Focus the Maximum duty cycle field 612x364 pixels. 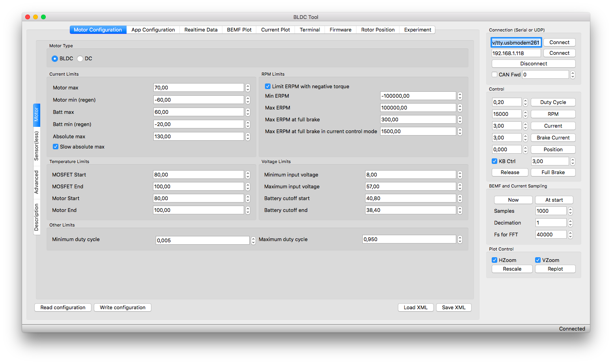tap(409, 240)
